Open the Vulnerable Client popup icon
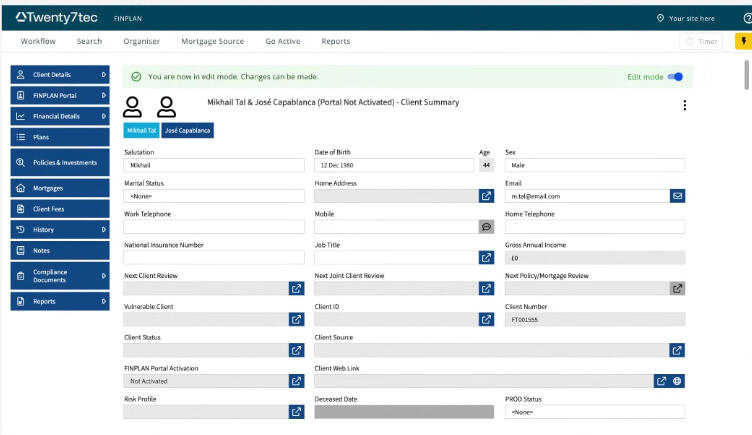The height and width of the screenshot is (435, 752). pos(296,320)
